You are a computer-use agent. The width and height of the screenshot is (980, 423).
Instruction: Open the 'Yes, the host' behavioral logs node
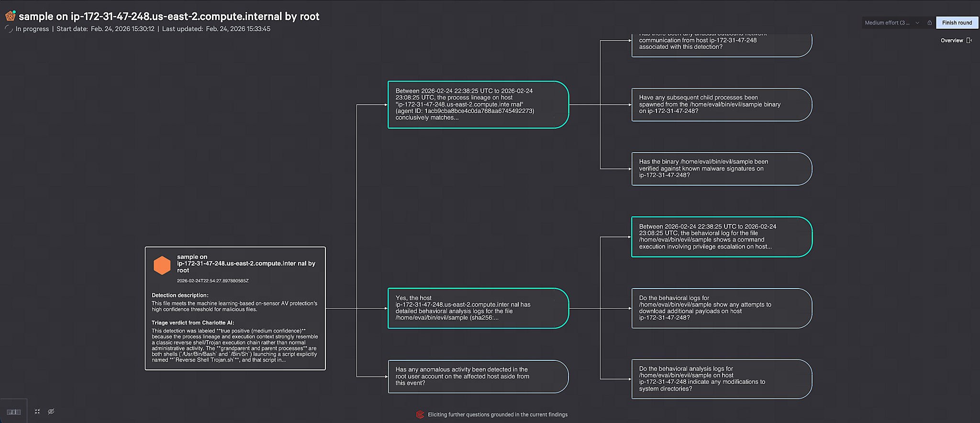(x=478, y=308)
